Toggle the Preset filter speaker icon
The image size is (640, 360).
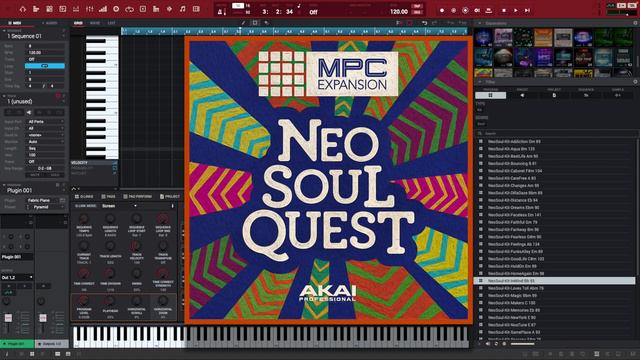click(x=522, y=95)
